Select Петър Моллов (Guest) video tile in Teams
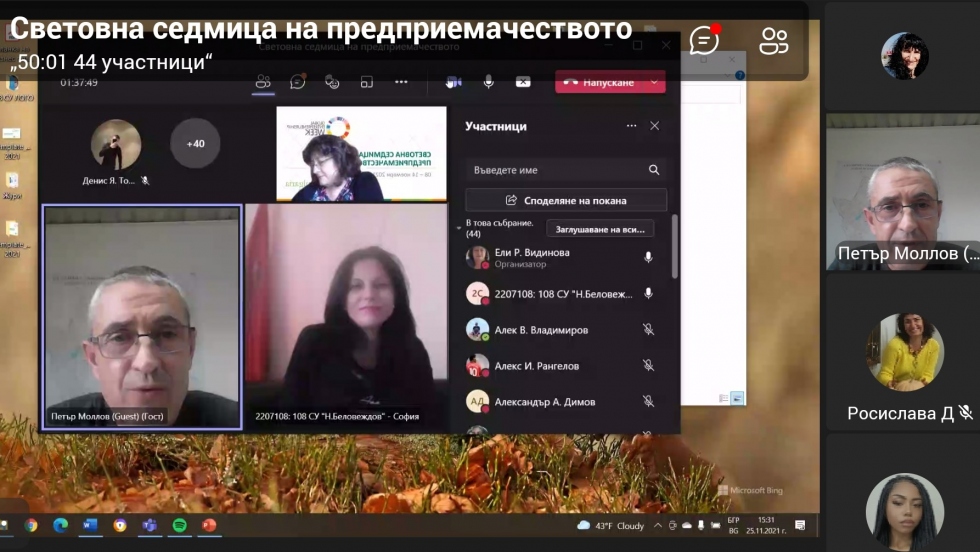 tap(142, 318)
